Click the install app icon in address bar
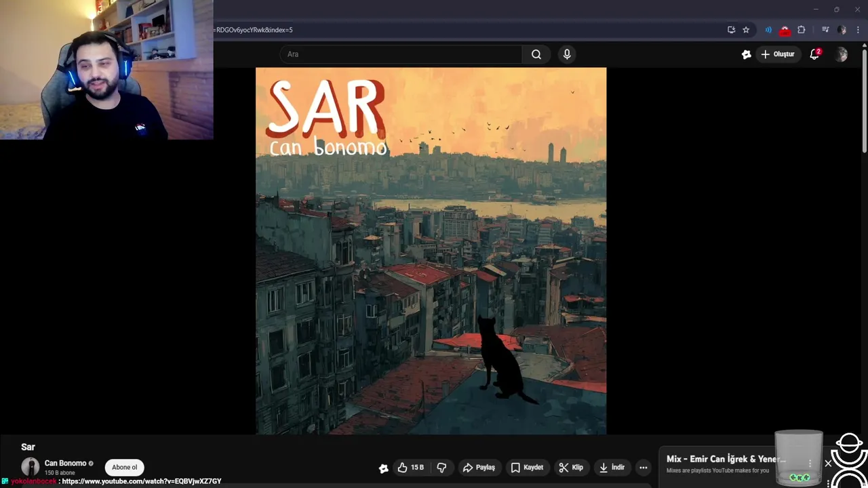This screenshot has height=488, width=868. [x=731, y=30]
